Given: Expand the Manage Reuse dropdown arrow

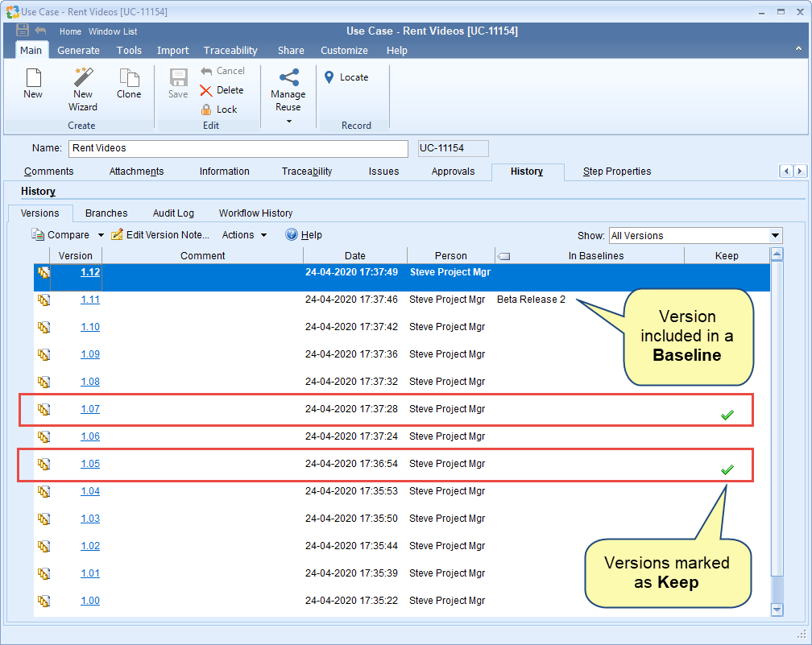Looking at the screenshot, I should point(289,121).
